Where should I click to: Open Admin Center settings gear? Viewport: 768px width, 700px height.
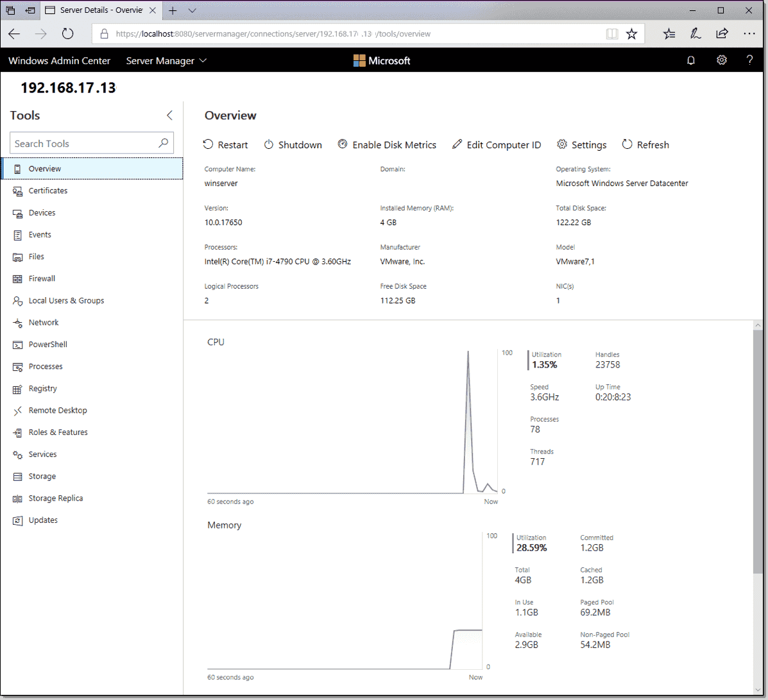click(721, 60)
